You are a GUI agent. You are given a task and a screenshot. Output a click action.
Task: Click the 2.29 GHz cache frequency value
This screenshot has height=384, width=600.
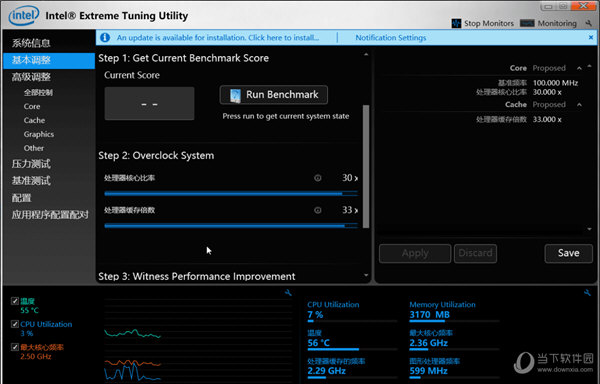coord(326,371)
